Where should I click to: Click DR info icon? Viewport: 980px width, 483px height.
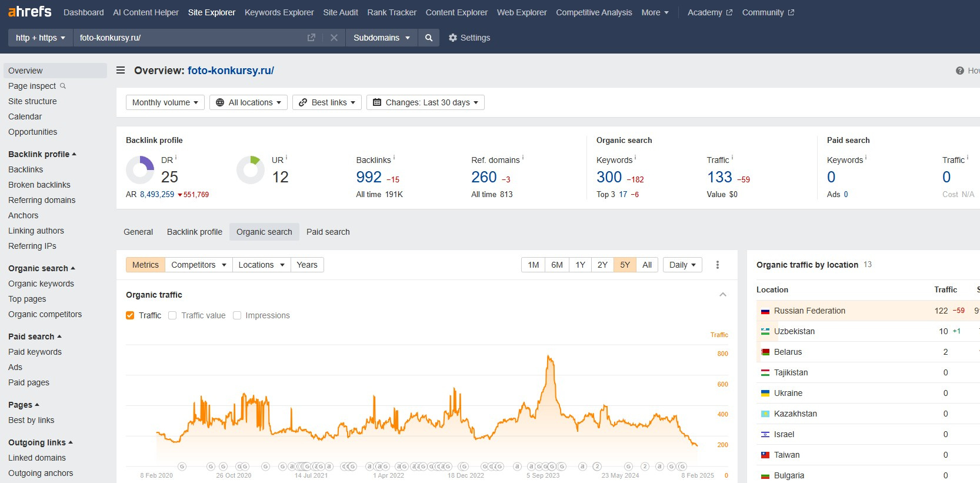click(176, 158)
